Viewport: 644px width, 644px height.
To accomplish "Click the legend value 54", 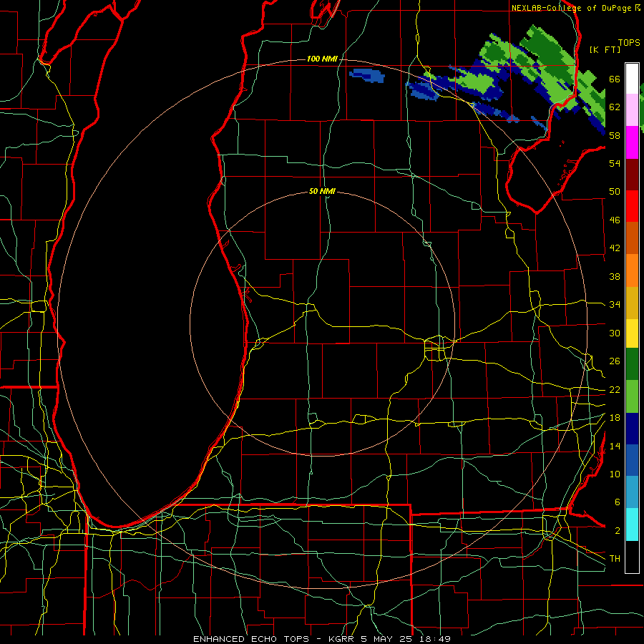I will pos(615,163).
